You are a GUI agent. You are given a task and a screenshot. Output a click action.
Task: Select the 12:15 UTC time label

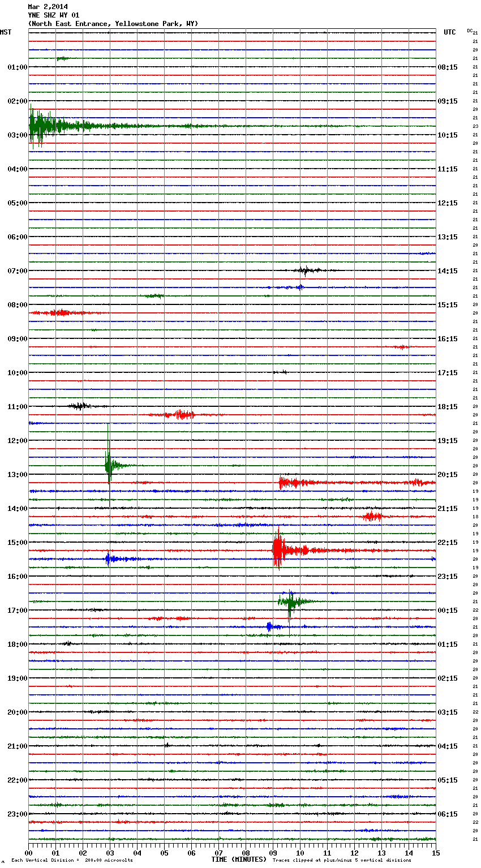coord(448,203)
